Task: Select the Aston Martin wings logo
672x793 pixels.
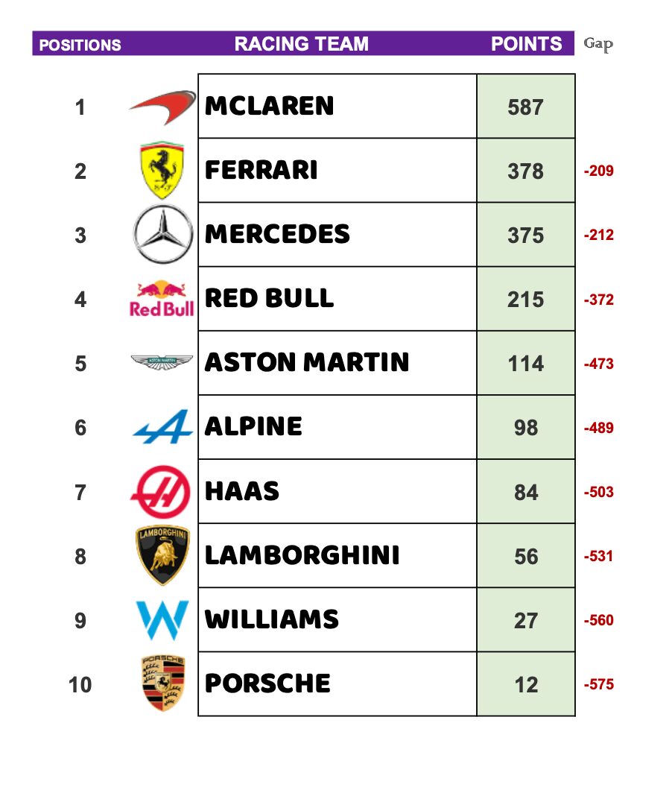Action: (x=162, y=362)
